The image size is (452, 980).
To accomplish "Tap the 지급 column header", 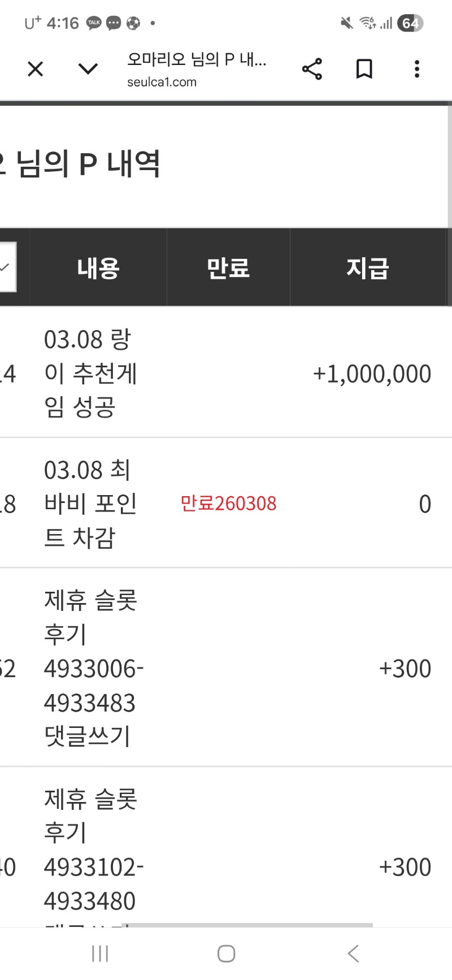I will click(368, 267).
